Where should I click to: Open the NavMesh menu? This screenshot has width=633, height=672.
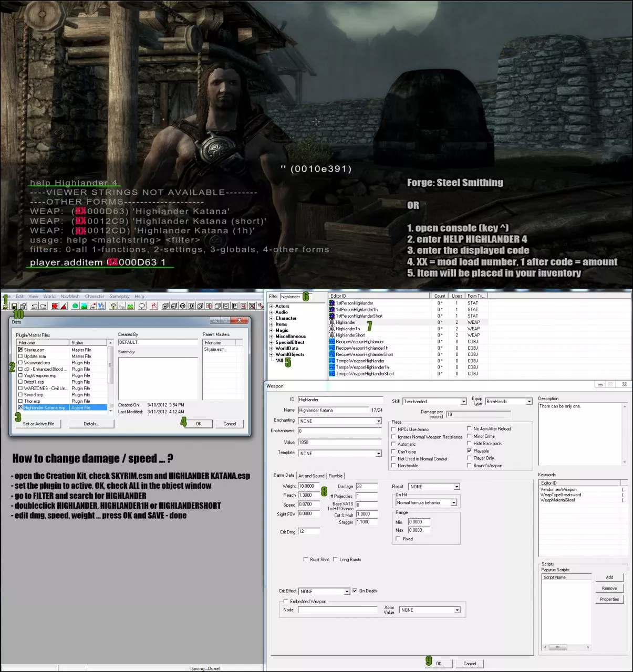(x=70, y=296)
